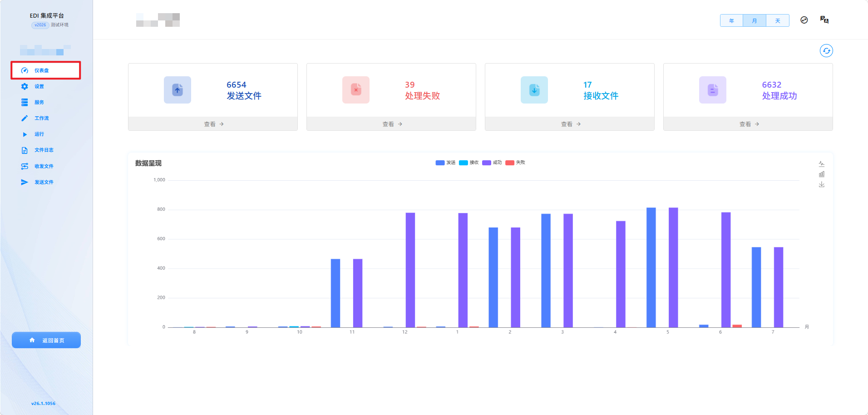The image size is (868, 415).
Task: Click 查看 under the 接收文件 card
Action: [x=571, y=124]
